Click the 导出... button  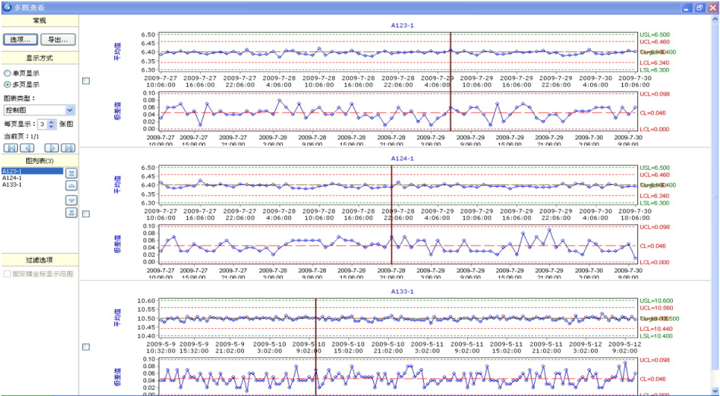point(58,40)
